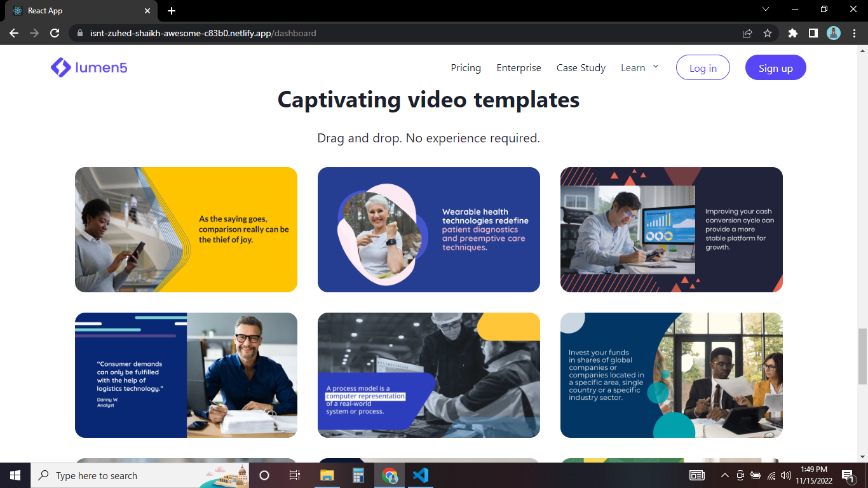The height and width of the screenshot is (488, 868).
Task: Open the Chrome profile avatar
Action: coord(834,33)
